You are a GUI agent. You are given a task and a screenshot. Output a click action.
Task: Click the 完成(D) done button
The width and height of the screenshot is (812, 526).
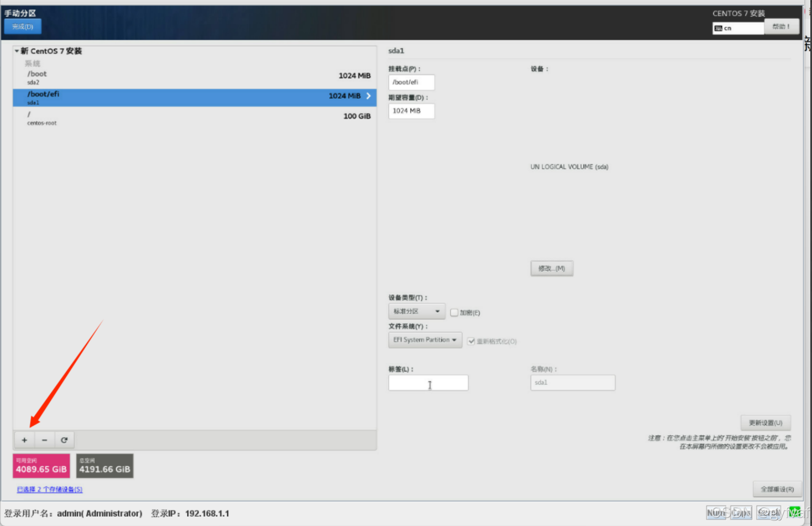tap(23, 27)
